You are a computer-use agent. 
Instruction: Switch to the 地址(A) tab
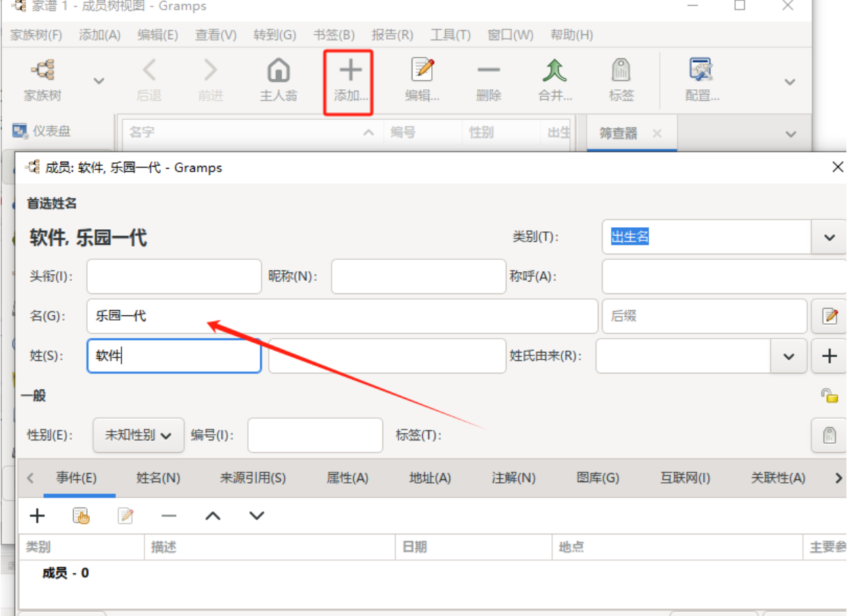[x=430, y=478]
